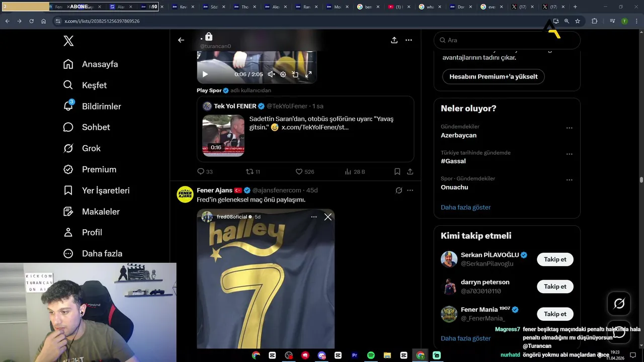Open Play Spor source link
This screenshot has width=644, height=362.
click(x=209, y=90)
